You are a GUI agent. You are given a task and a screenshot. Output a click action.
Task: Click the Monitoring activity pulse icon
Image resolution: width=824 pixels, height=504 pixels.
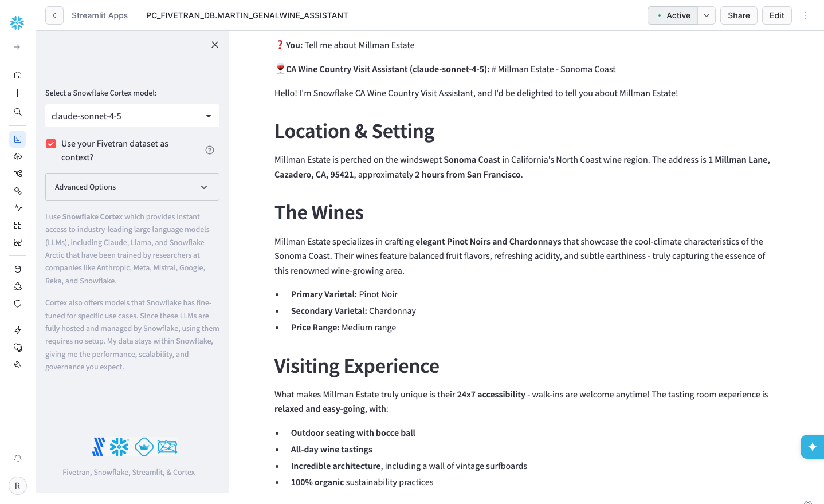coord(18,208)
